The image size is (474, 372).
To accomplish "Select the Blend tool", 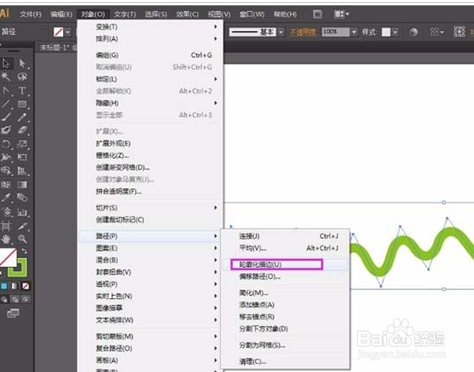I will (22, 198).
